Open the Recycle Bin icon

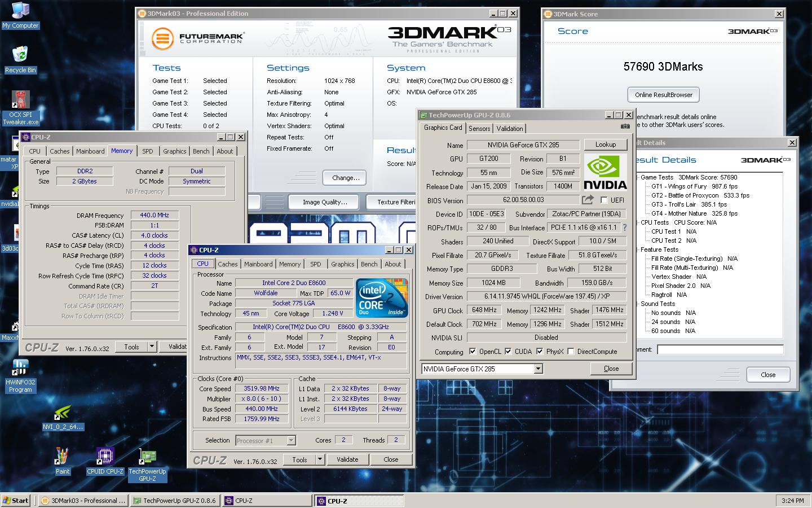[20, 60]
